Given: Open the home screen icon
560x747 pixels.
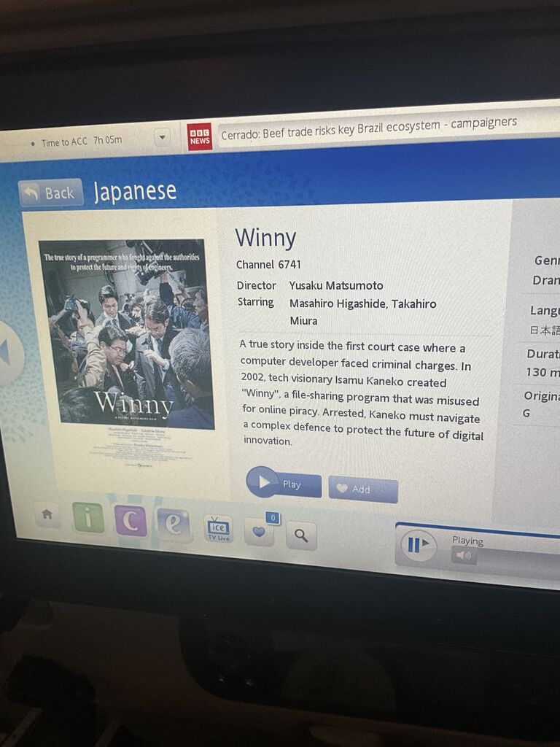Looking at the screenshot, I should point(47,514).
